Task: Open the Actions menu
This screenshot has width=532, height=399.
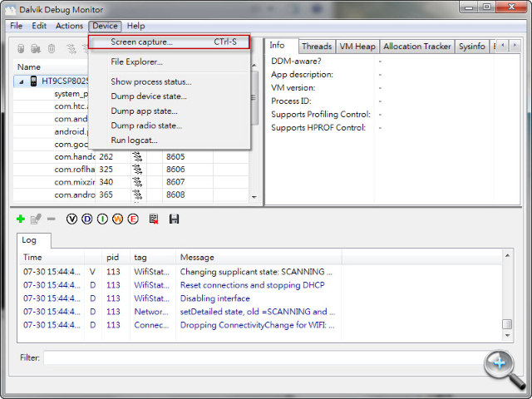Action: tap(69, 26)
